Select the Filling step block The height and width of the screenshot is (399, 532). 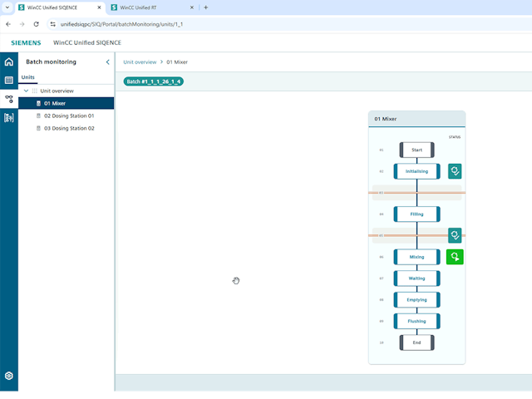416,214
